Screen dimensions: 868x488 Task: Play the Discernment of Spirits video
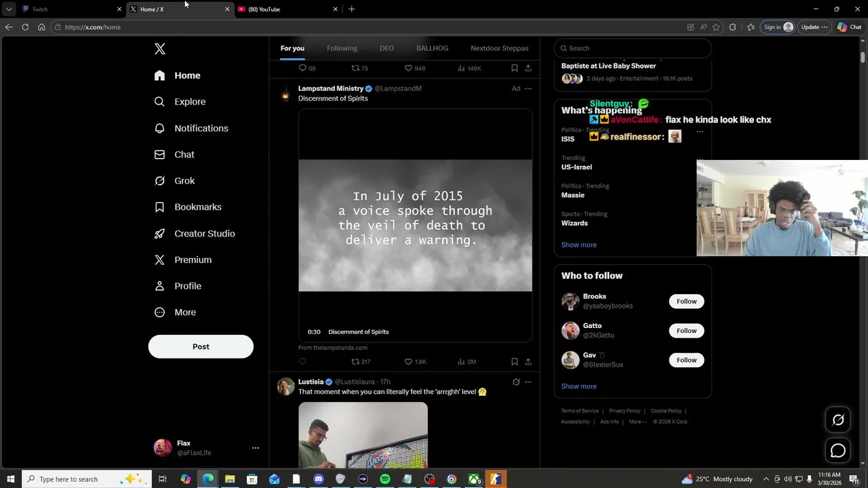(x=415, y=225)
